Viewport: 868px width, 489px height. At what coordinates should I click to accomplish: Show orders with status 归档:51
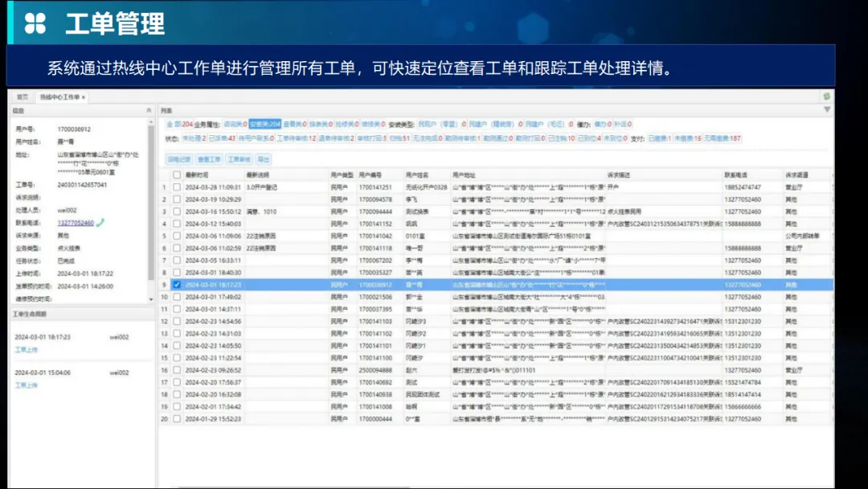399,138
